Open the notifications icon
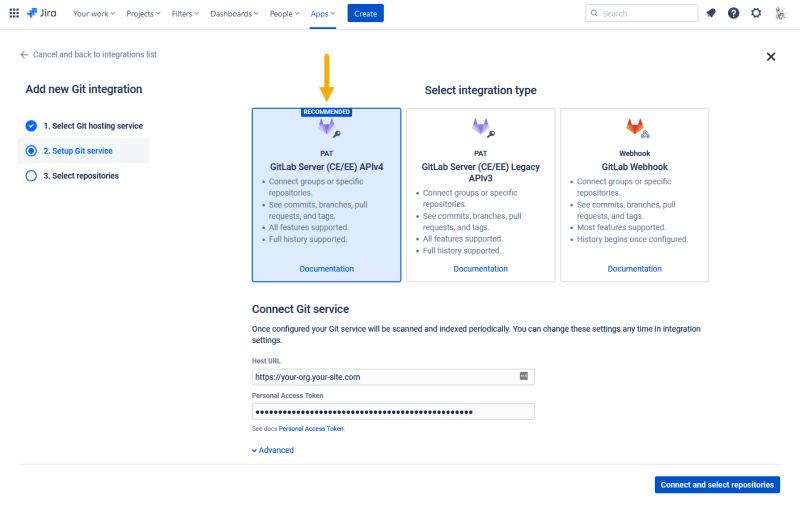Image resolution: width=800 pixels, height=508 pixels. (x=711, y=13)
